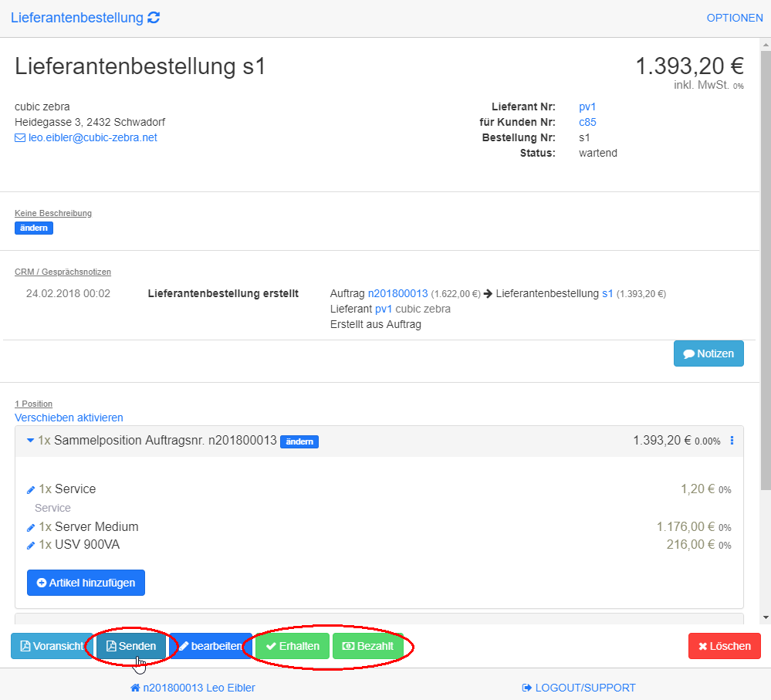Screen dimensions: 771x700
Task: Open the OPTIONEN menu
Action: click(734, 18)
